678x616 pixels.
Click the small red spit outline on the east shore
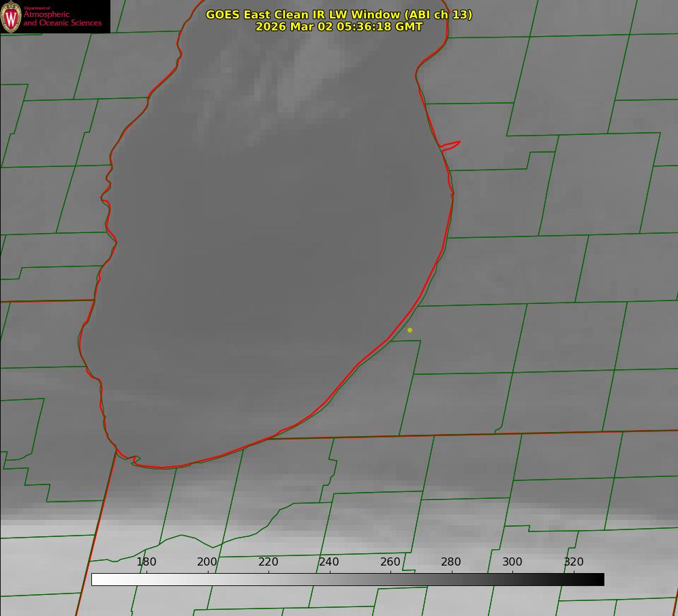click(450, 145)
